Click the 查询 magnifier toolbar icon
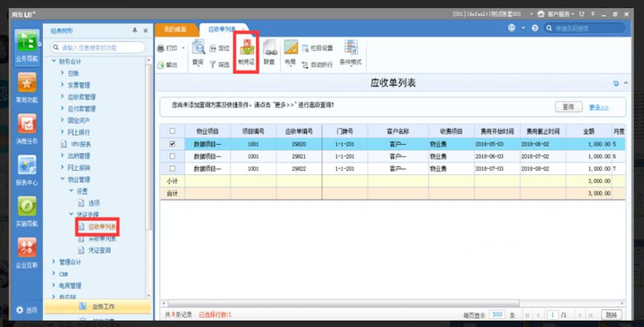The width and height of the screenshot is (644, 327). 198,53
